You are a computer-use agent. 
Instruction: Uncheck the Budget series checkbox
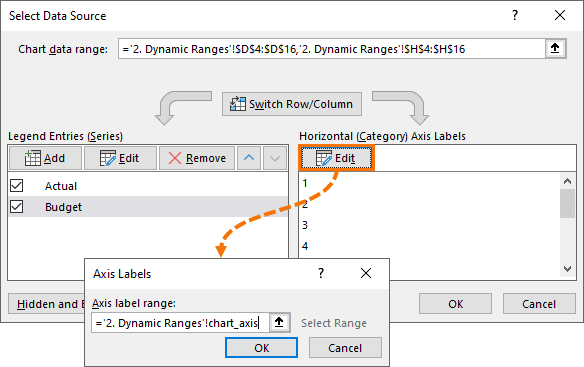click(x=17, y=206)
